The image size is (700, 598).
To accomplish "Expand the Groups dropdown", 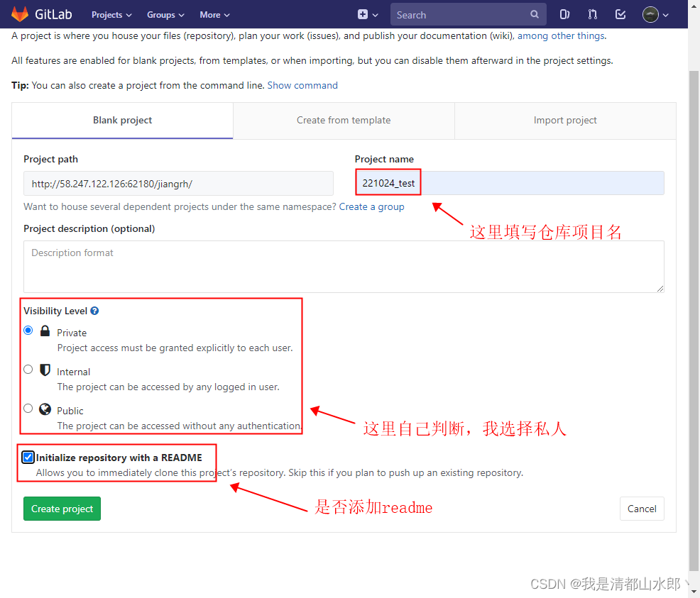I will 165,14.
